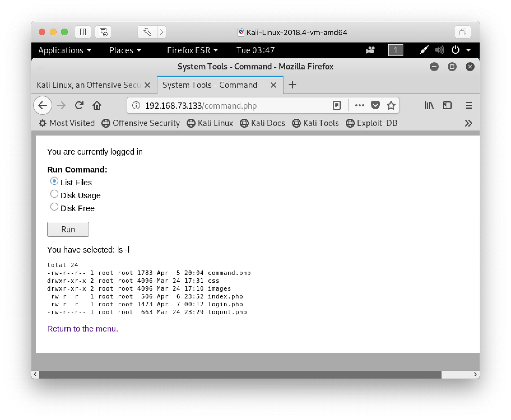Open VM settings via the wrench icon
Viewport: 511px width, 420px height.
tap(147, 32)
